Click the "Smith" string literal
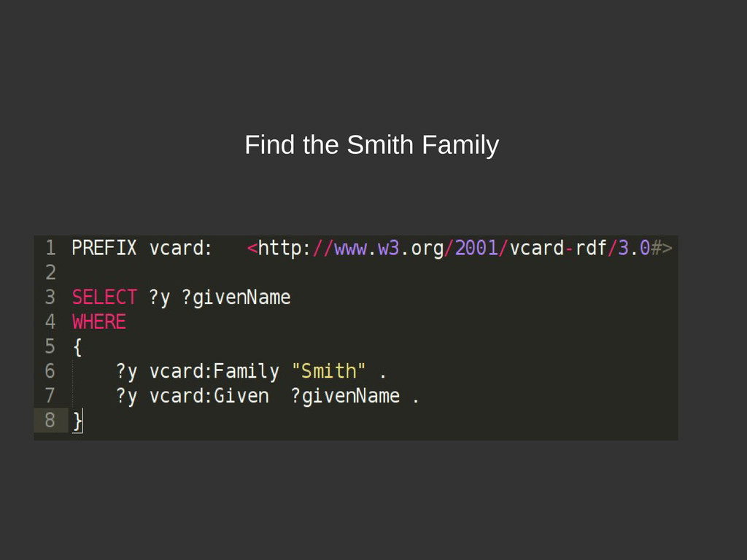This screenshot has width=747, height=560. [329, 371]
